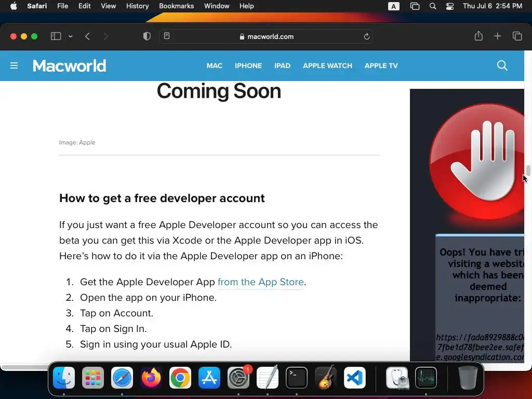Open the Stage Manager menu bar icon
This screenshot has height=399, width=532.
pos(415,6)
